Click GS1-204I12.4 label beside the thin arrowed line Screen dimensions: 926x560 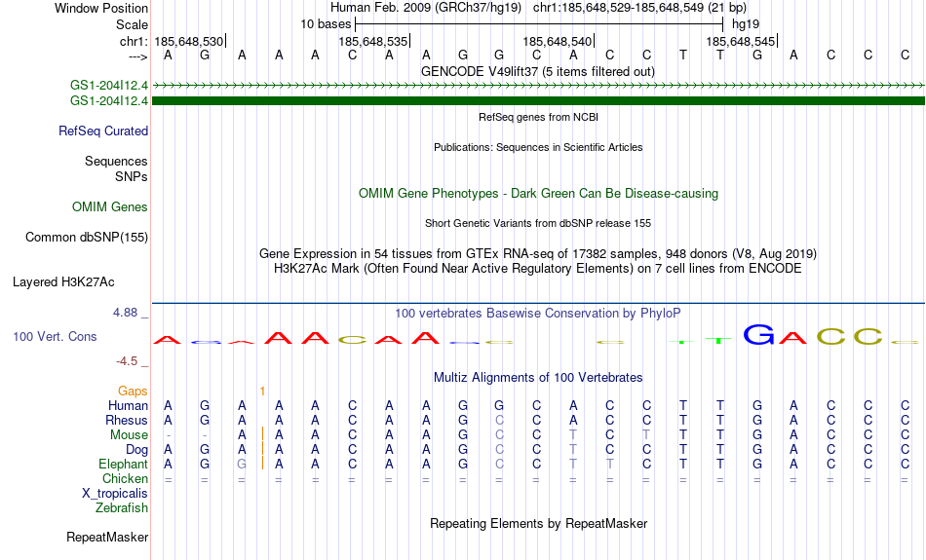point(109,86)
